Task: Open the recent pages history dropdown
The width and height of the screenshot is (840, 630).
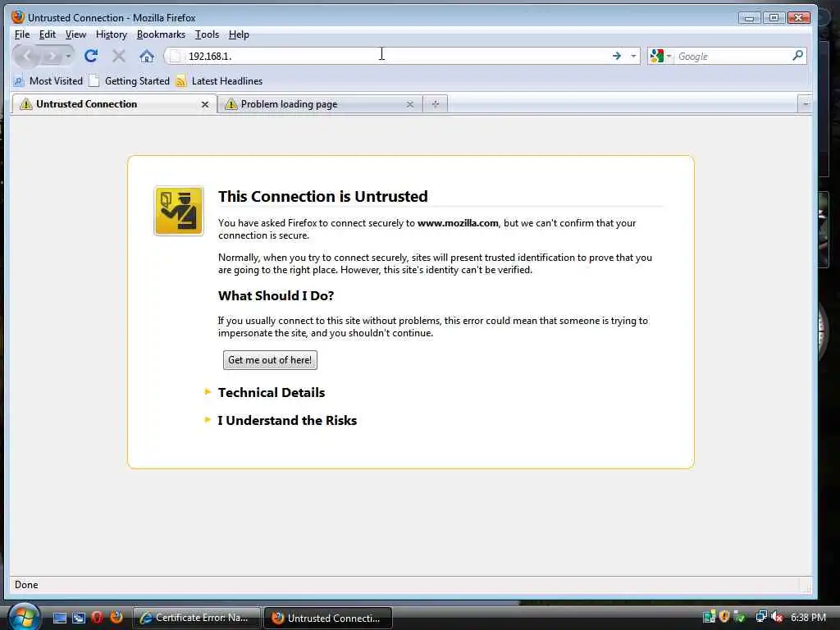Action: [68, 56]
